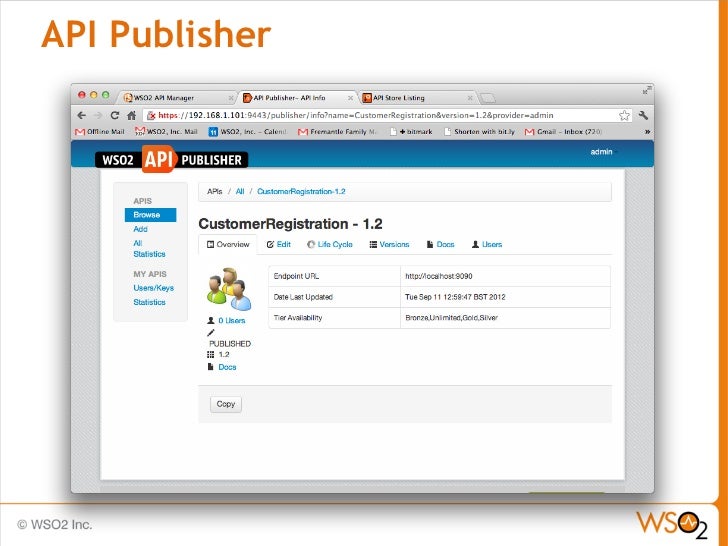
Task: Open the browser home icon
Action: tap(131, 115)
